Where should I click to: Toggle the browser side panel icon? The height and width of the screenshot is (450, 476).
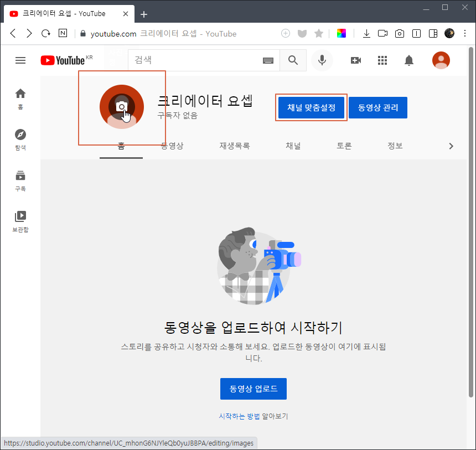point(433,33)
